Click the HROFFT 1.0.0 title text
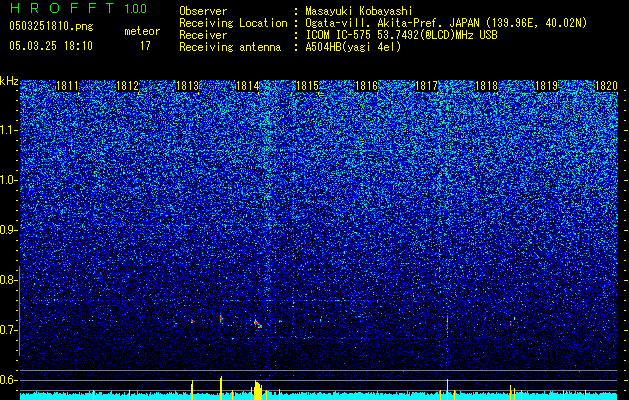This screenshot has height=400, width=629. point(78,8)
